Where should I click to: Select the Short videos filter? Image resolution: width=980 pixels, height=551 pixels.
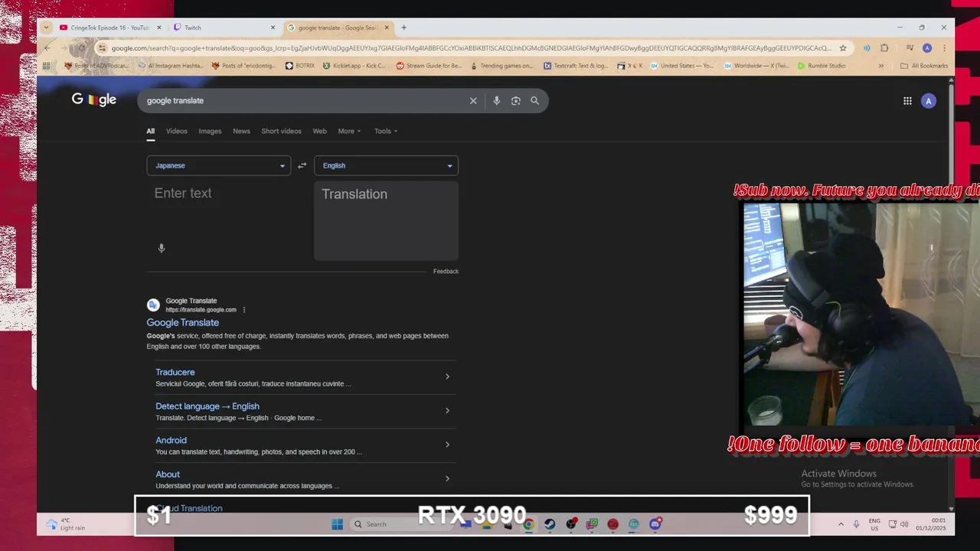pos(281,131)
